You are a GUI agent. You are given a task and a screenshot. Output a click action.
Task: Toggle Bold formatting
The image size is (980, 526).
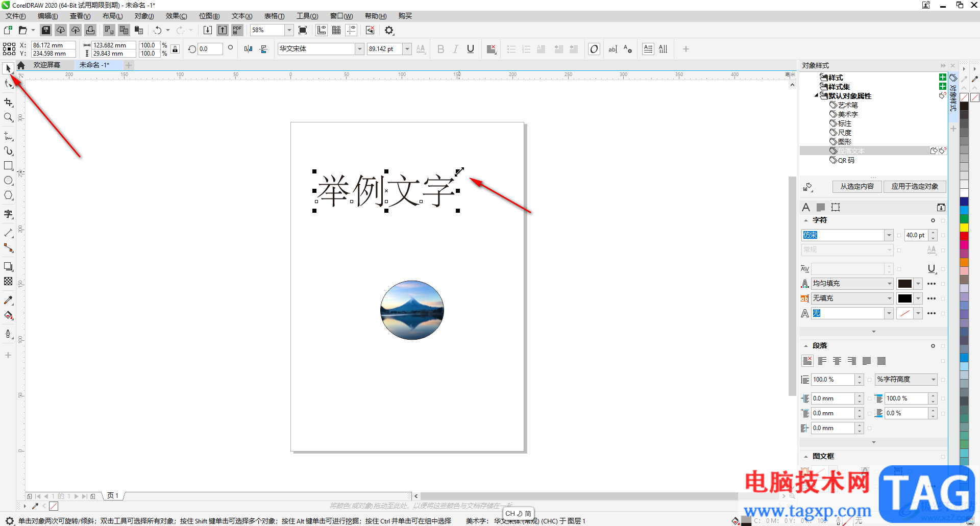point(441,49)
